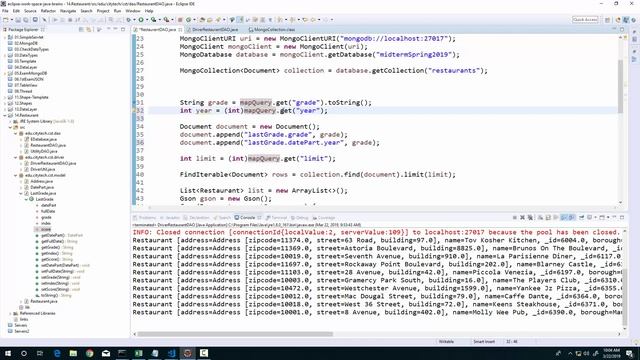Open Chrome from the taskbar
The image size is (640, 360).
click(89, 353)
